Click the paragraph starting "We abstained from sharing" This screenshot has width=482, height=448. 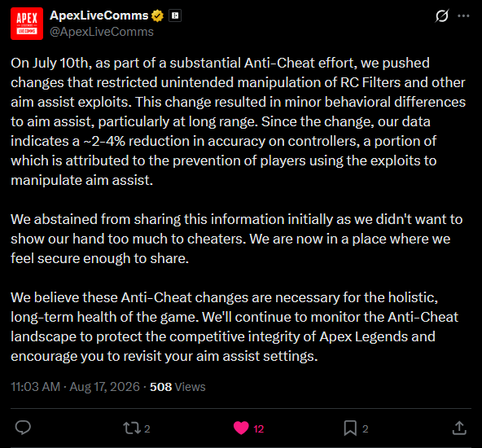(x=237, y=239)
